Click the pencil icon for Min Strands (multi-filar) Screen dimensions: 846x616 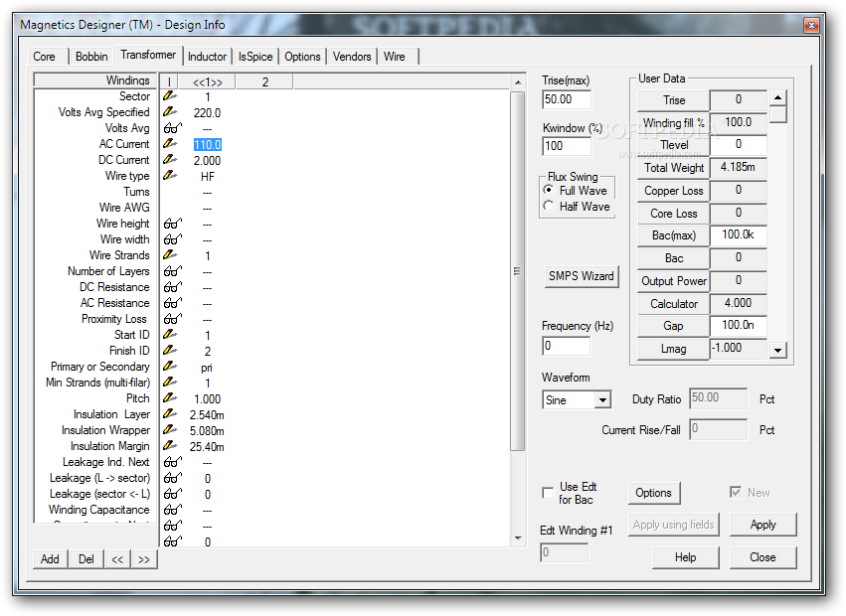(170, 382)
